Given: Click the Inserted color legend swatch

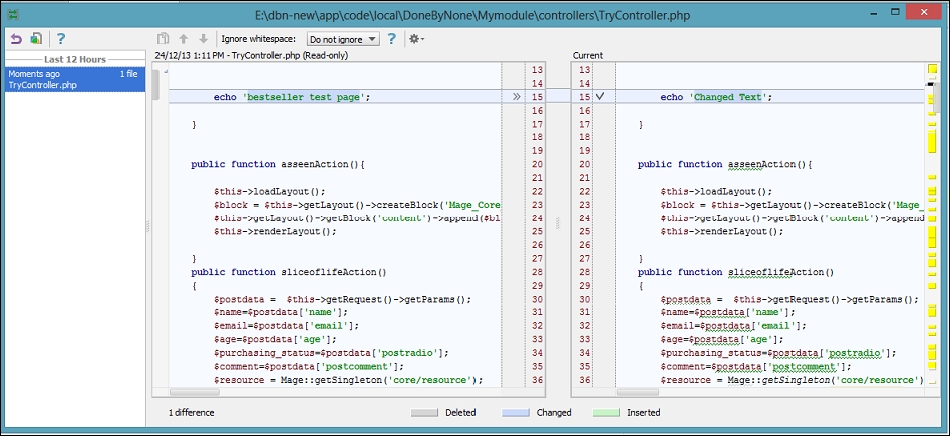Looking at the screenshot, I should point(606,412).
